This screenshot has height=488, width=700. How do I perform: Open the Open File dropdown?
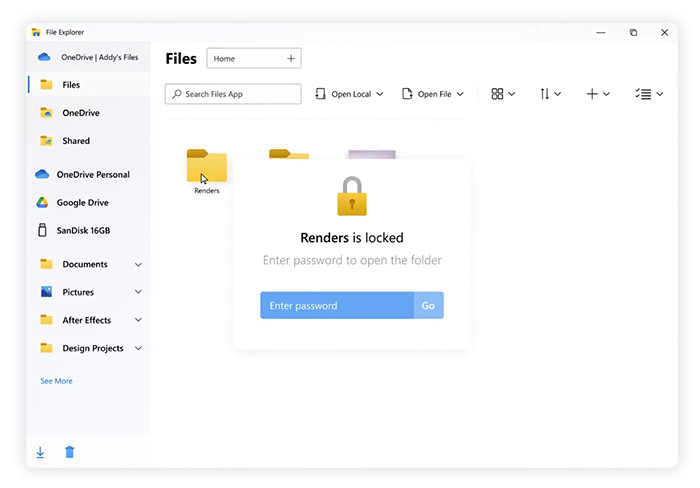tap(433, 94)
